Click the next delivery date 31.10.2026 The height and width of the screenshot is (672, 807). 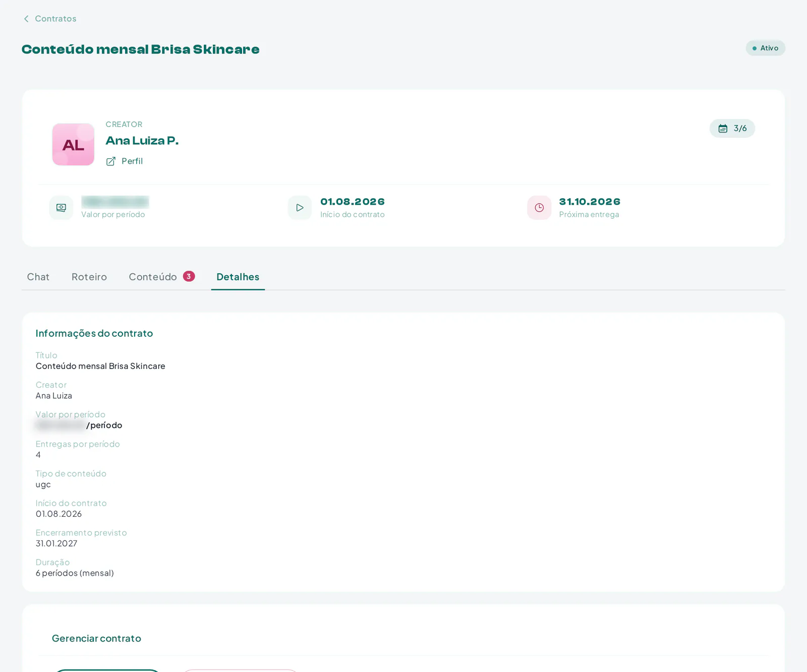[590, 202]
